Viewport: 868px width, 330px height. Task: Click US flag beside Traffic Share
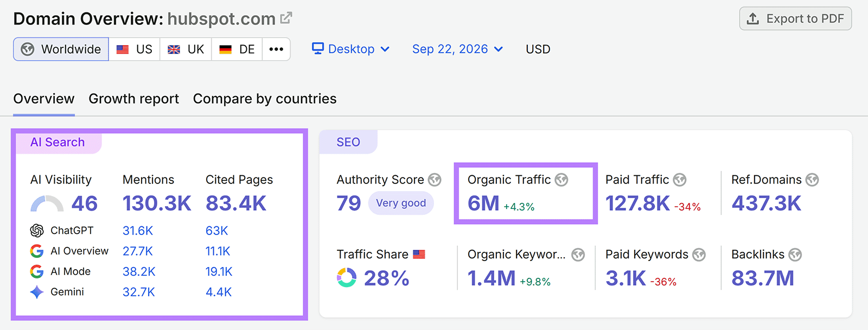tap(419, 255)
